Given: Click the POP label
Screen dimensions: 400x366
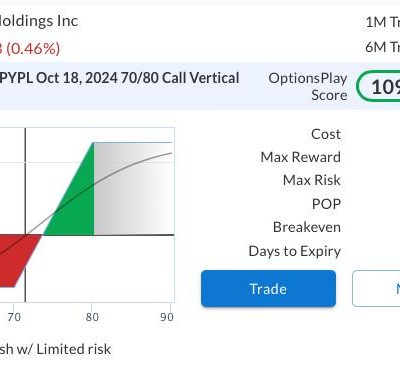Looking at the screenshot, I should point(326,204).
